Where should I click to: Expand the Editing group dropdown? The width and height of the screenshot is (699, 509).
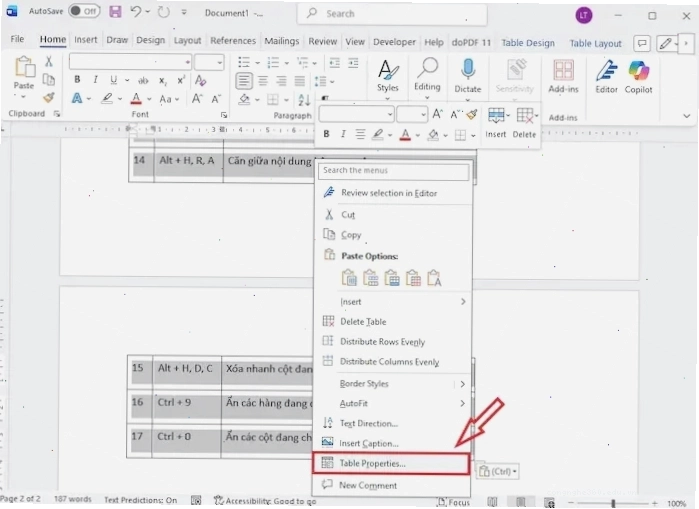click(x=427, y=98)
